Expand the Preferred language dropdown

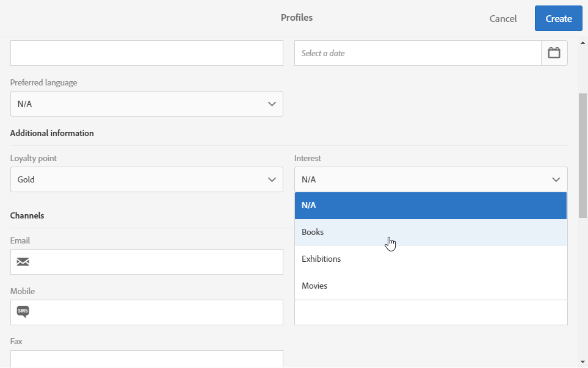click(147, 104)
